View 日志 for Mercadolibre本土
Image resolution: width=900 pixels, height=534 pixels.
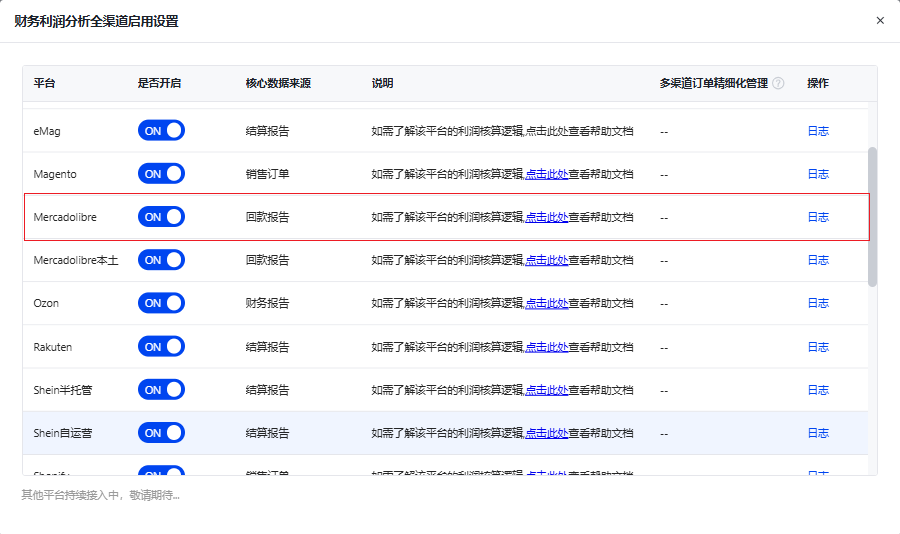(818, 260)
